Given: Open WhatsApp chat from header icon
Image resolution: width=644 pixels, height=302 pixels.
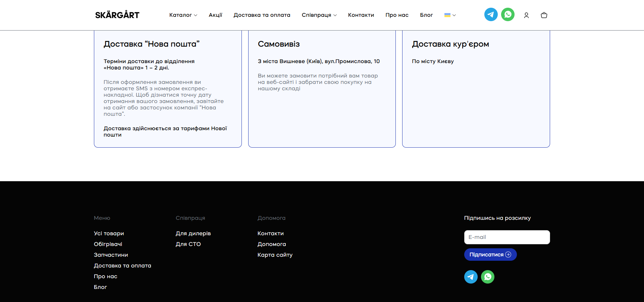Looking at the screenshot, I should coord(508,14).
